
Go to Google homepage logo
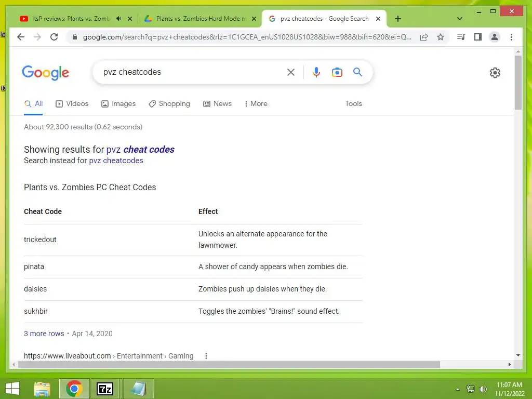point(46,73)
